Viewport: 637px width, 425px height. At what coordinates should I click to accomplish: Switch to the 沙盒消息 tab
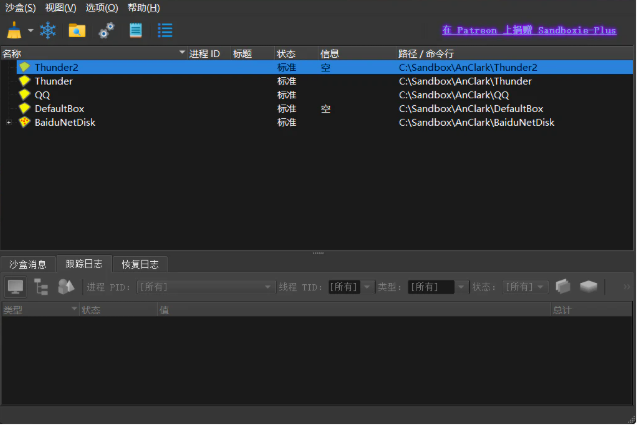(28, 264)
